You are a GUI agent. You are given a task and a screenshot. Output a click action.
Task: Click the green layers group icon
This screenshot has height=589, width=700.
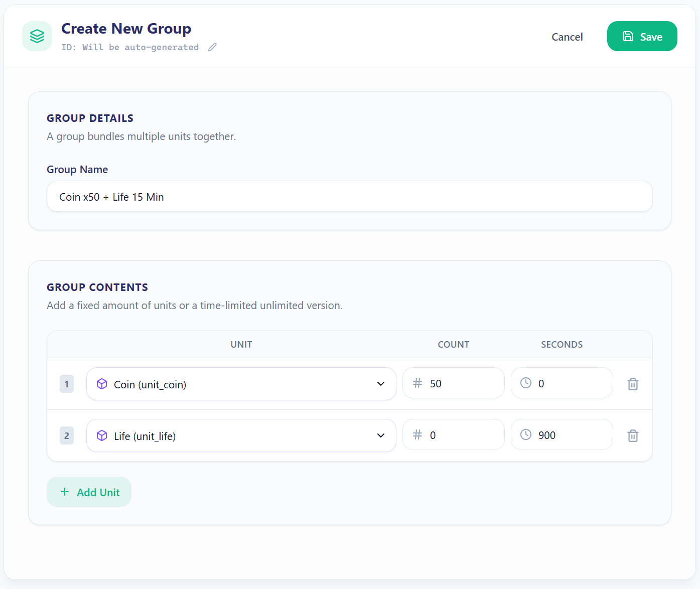[37, 36]
